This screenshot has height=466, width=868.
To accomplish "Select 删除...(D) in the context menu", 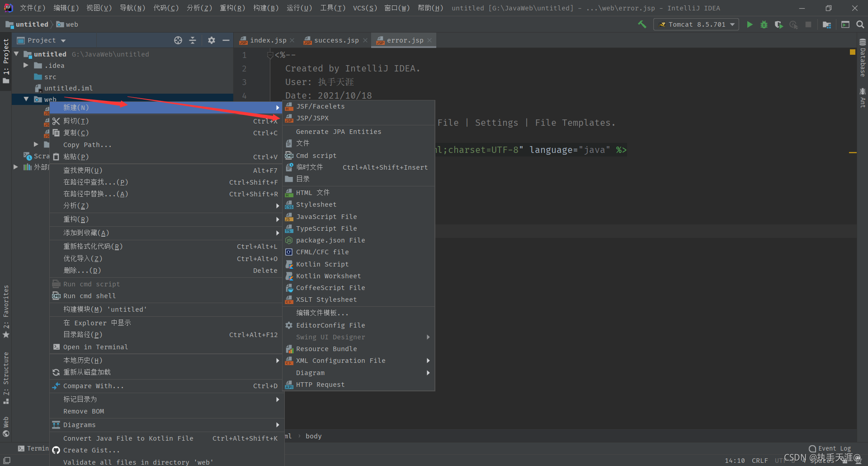I will tap(166, 271).
